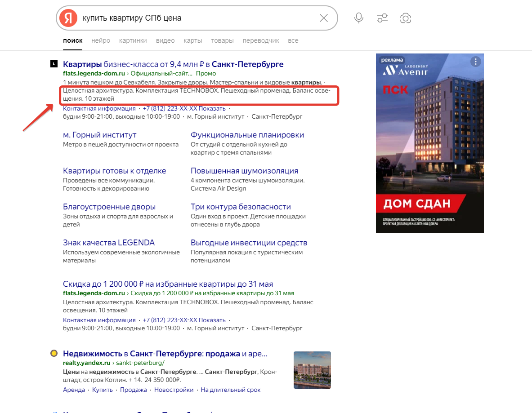Click the snippet text 'Метро в пешей доступности от проекта'
Viewport: 532px width, 413px height.
pos(121,144)
